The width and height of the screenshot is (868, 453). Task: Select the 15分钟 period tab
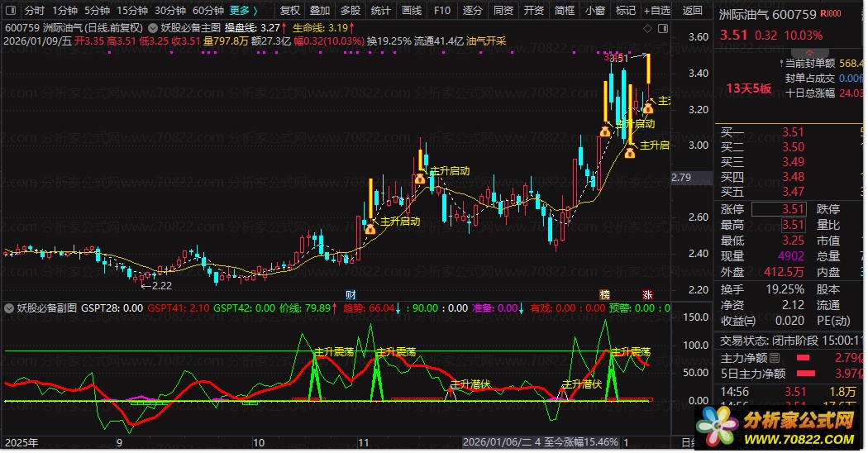[131, 11]
